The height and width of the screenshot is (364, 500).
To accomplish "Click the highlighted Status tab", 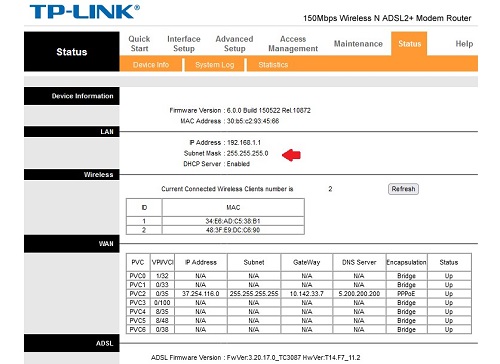I will pos(409,44).
